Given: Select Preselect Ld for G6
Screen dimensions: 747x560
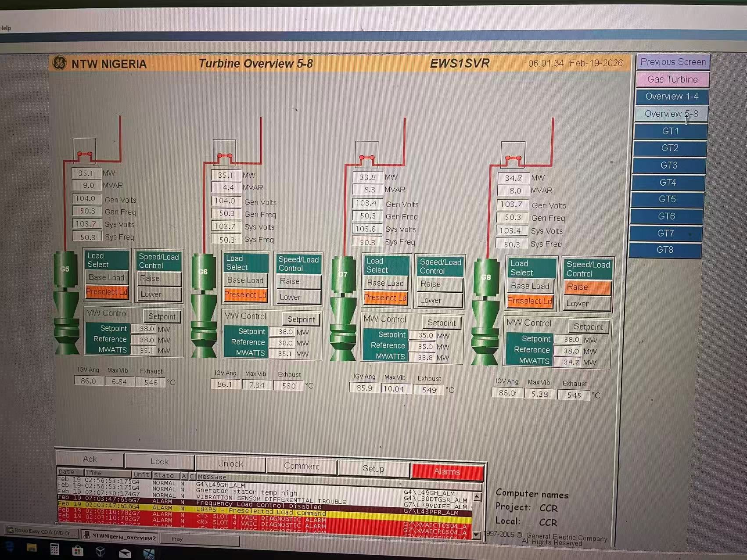Looking at the screenshot, I should tap(245, 295).
